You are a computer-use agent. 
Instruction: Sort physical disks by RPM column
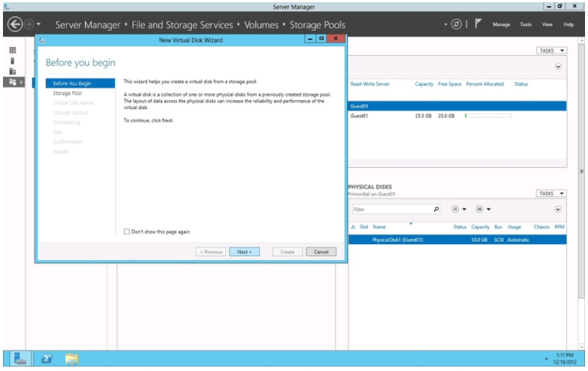tap(560, 227)
